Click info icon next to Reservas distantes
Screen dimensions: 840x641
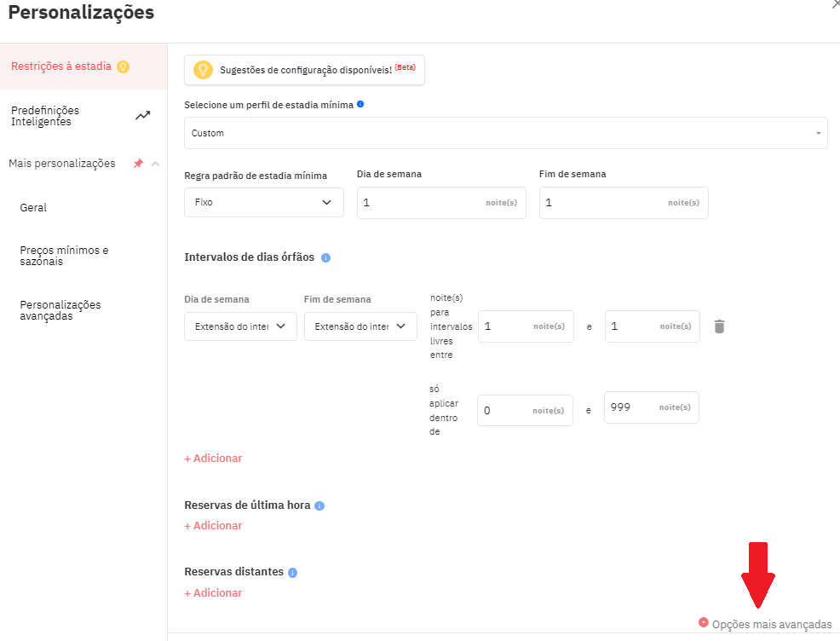292,573
